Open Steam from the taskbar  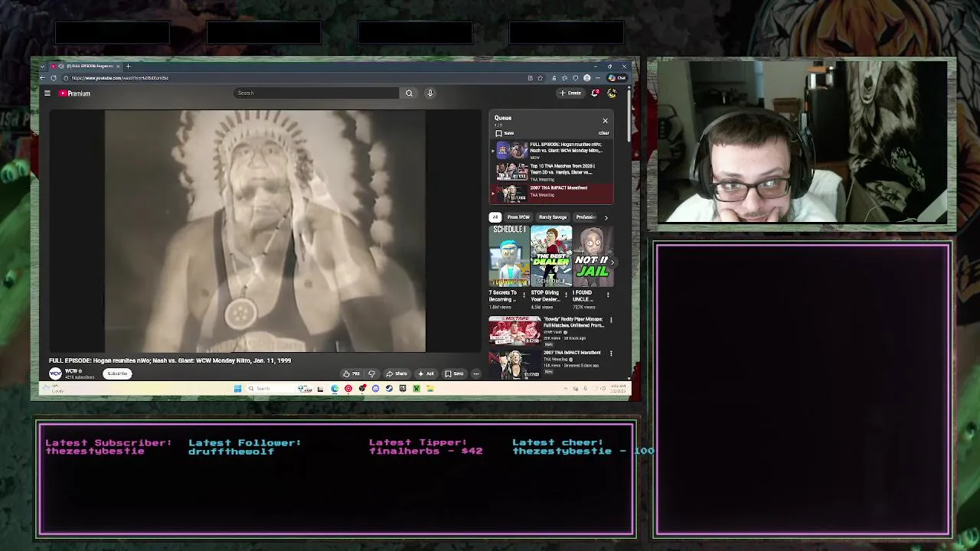pyautogui.click(x=389, y=388)
